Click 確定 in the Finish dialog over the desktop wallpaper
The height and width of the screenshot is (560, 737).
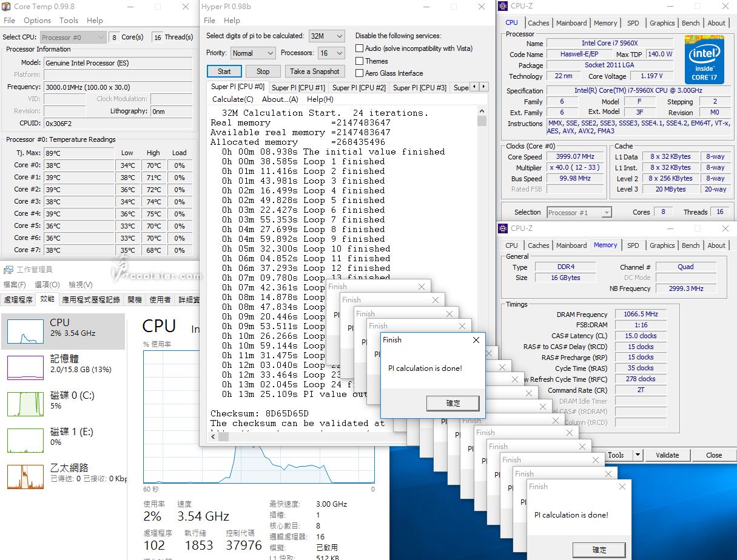point(599,550)
